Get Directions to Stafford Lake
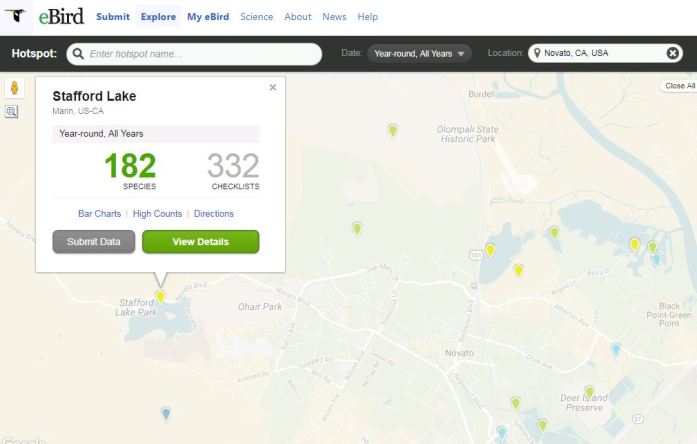The width and height of the screenshot is (697, 444). (214, 214)
